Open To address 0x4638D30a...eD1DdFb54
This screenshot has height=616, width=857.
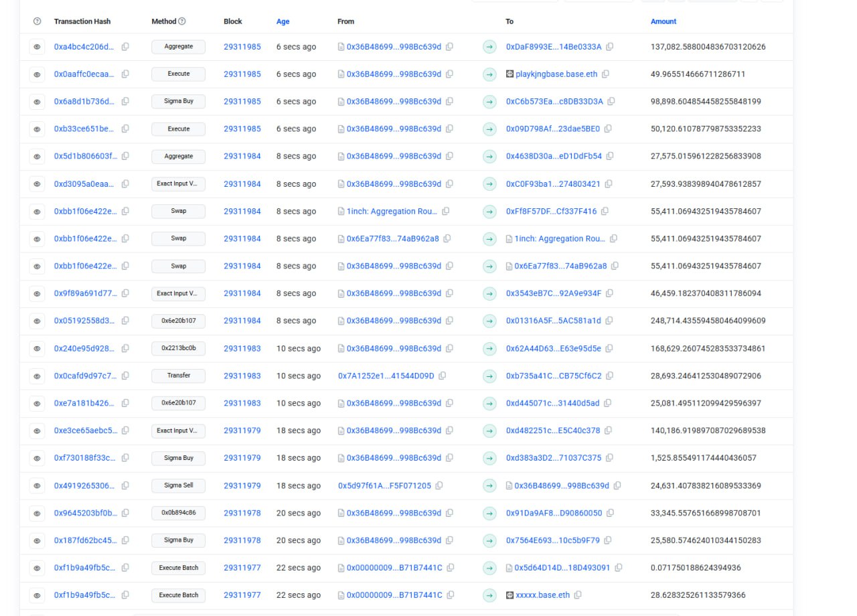[x=554, y=157]
